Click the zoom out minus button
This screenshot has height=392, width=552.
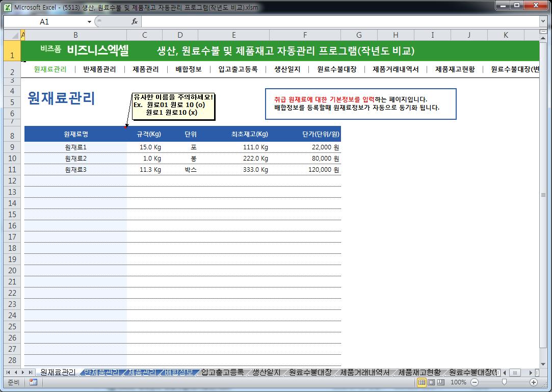coord(475,382)
